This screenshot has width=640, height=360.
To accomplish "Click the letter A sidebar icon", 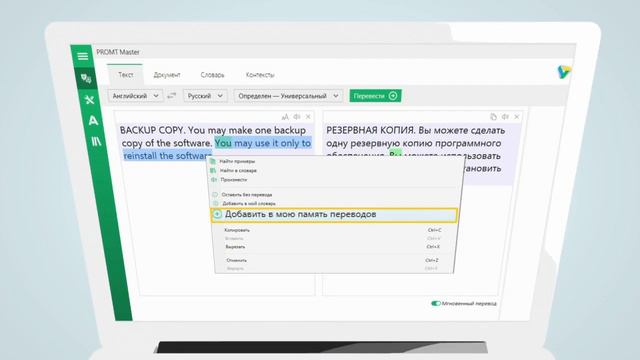I will (x=93, y=121).
